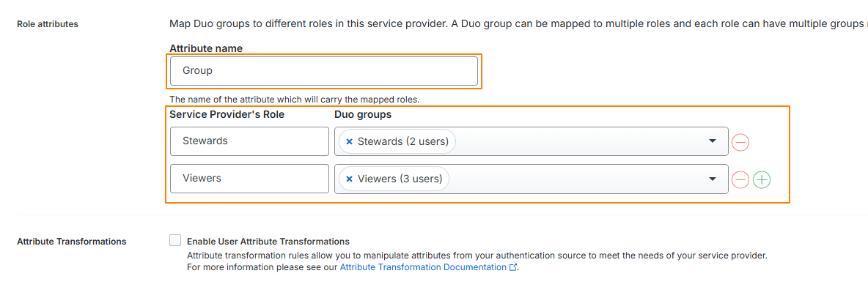Open Duo groups dropdown for Viewers role

point(713,179)
